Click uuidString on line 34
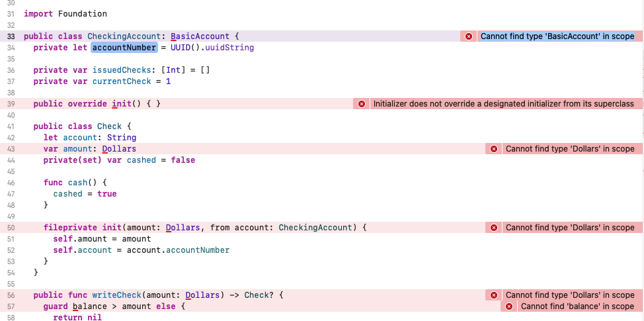Image resolution: width=644 pixels, height=321 pixels. click(229, 48)
